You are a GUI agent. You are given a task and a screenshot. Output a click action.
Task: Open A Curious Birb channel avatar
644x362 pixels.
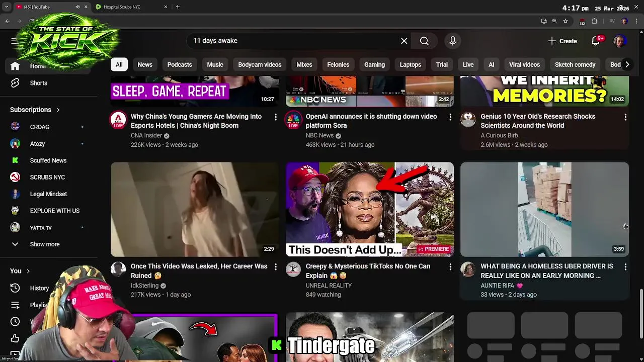point(468,119)
